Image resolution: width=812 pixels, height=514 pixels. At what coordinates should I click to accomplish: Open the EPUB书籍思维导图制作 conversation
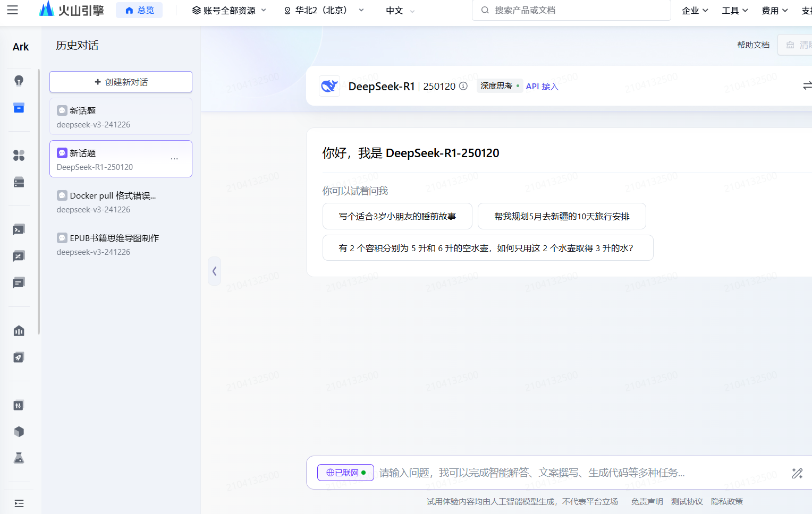(x=121, y=244)
